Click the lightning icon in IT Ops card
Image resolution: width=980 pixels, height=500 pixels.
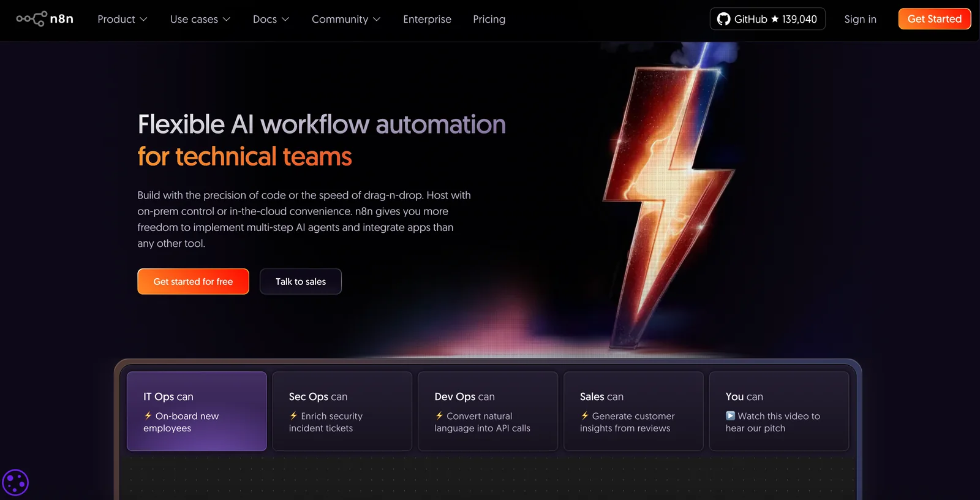click(x=148, y=415)
